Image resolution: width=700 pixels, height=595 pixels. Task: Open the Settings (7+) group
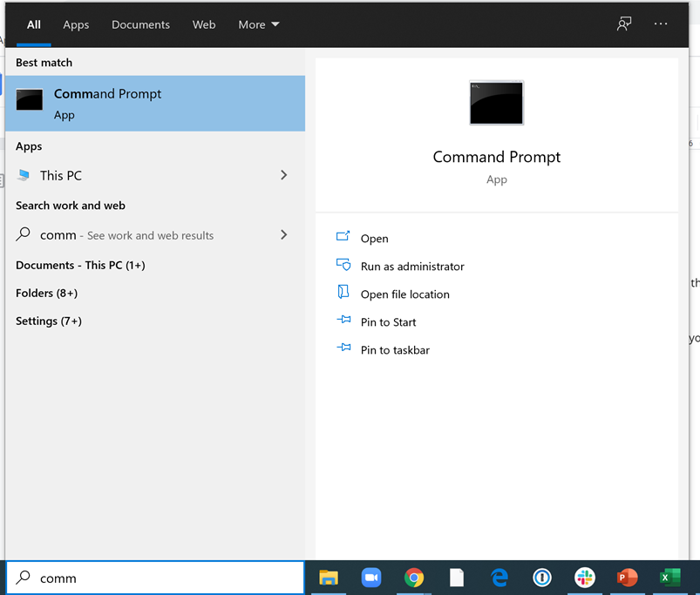click(x=49, y=321)
